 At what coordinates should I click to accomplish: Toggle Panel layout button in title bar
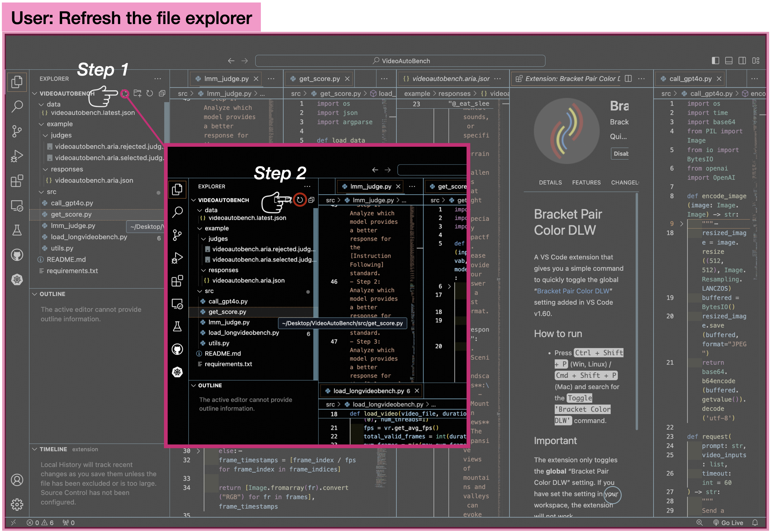[729, 61]
